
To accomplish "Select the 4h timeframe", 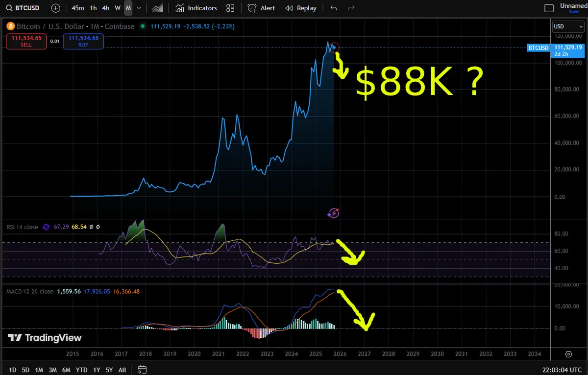I will [106, 8].
